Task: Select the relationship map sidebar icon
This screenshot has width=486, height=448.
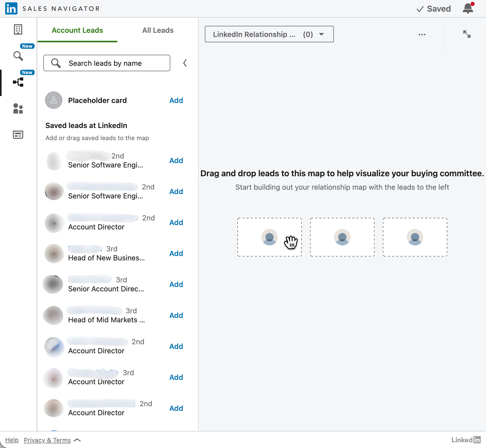Action: tap(18, 82)
